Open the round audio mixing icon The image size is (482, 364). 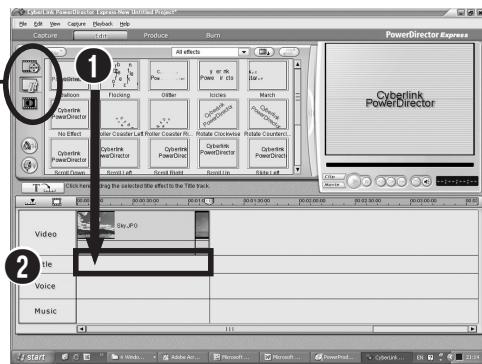(30, 145)
